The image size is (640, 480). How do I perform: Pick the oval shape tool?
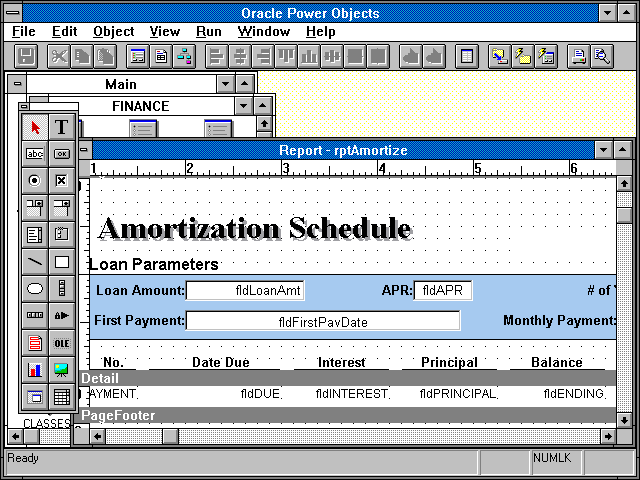coord(35,289)
